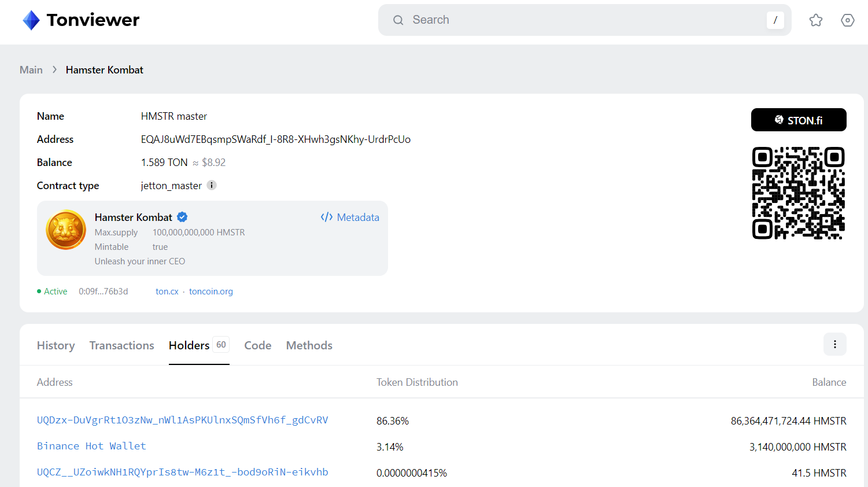Open the Binance Hot Wallet holder
Viewport: 868px width, 487px height.
(x=91, y=446)
